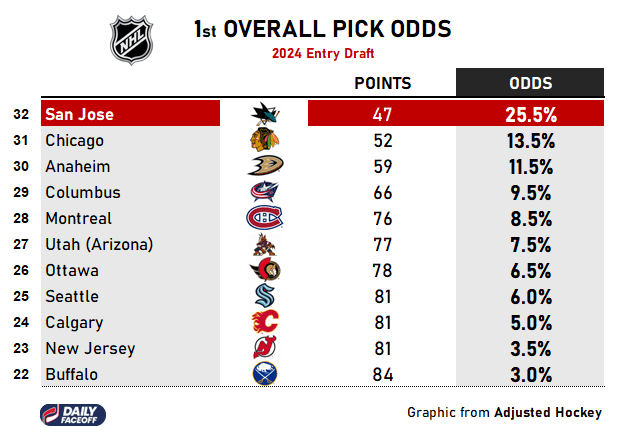This screenshot has width=627, height=442.
Task: Click the Anaheim Ducks logo
Action: point(264,167)
